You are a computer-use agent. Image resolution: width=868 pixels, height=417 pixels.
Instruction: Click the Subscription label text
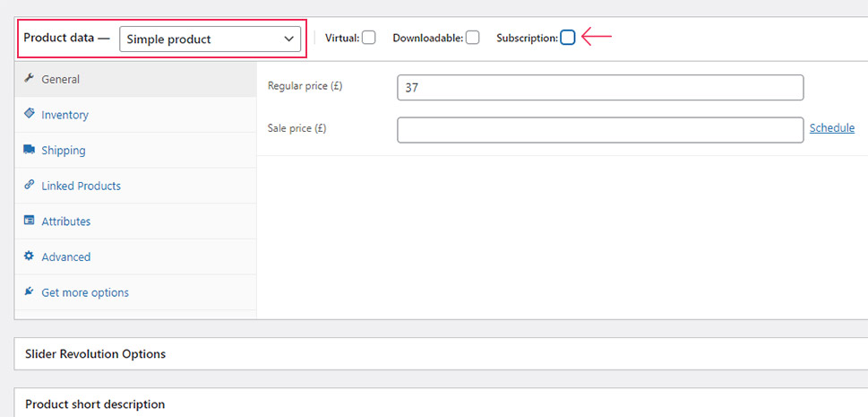click(527, 39)
